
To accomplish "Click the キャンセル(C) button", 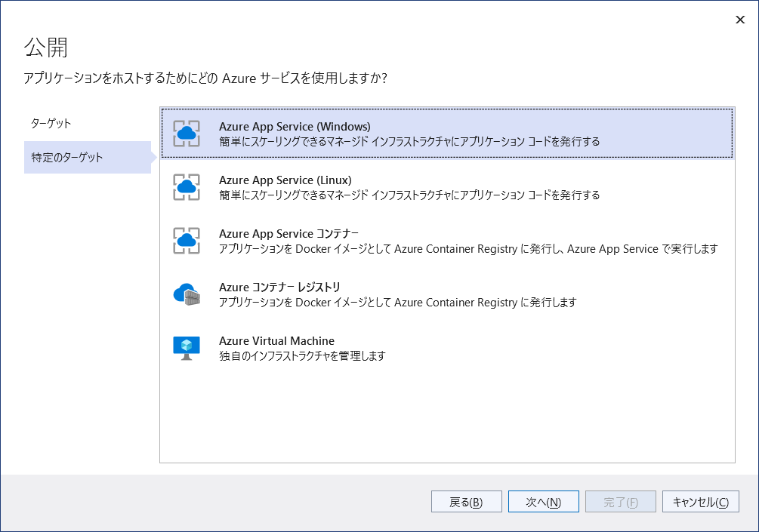I will click(x=699, y=501).
